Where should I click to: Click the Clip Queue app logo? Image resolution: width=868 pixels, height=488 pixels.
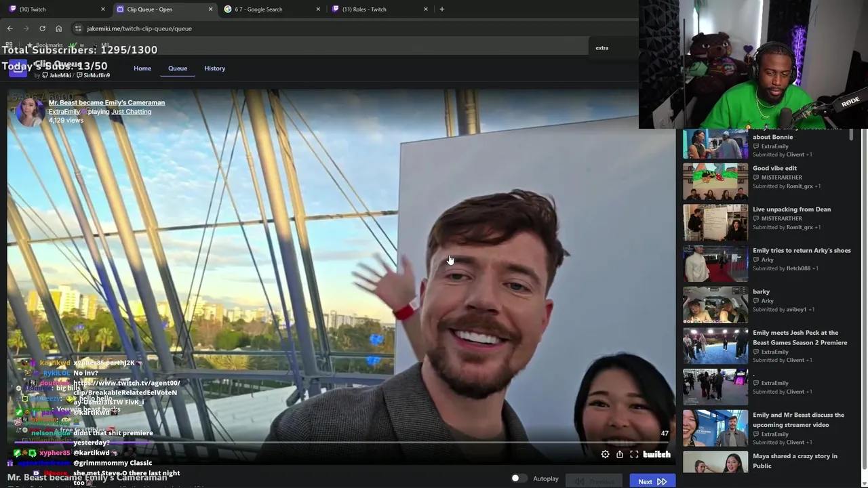[18, 68]
